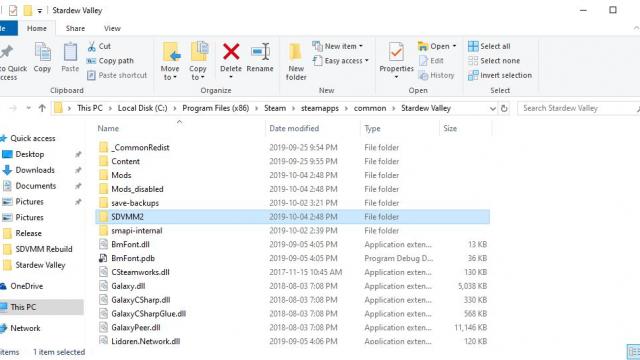Open the Properties of selected item
The image size is (640, 360).
396,60
